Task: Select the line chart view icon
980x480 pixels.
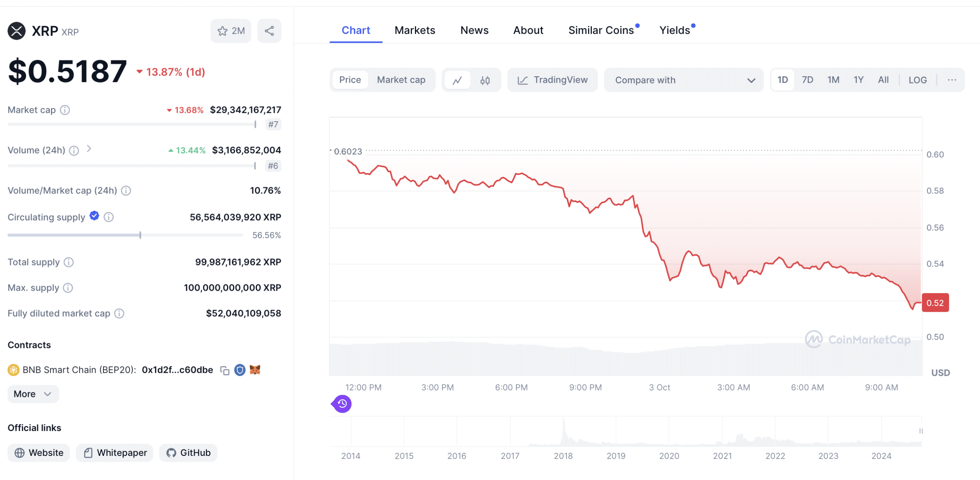Action: pos(457,80)
